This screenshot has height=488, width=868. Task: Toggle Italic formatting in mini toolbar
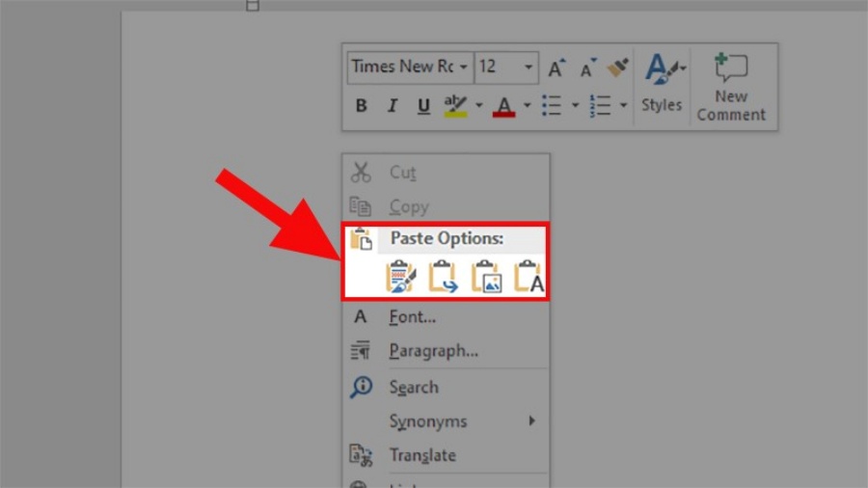click(x=393, y=106)
